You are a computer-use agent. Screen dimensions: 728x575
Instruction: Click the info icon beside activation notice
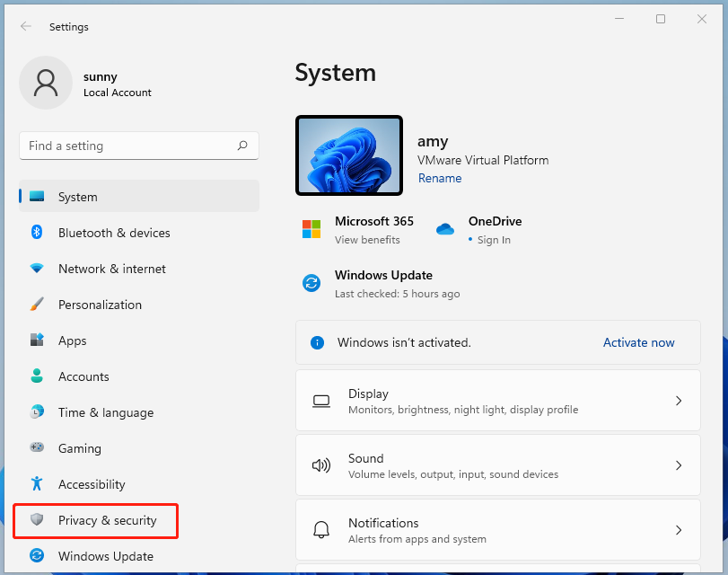point(317,343)
